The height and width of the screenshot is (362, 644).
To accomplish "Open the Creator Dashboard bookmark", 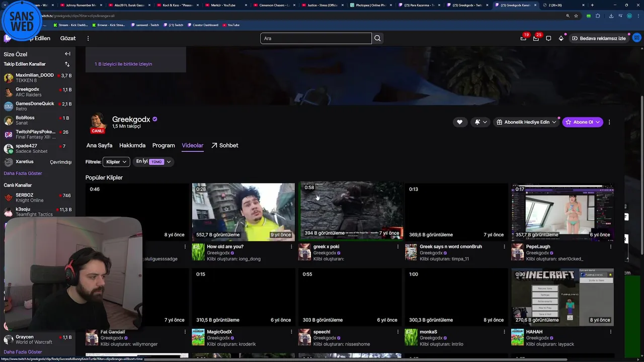I will click(202, 25).
